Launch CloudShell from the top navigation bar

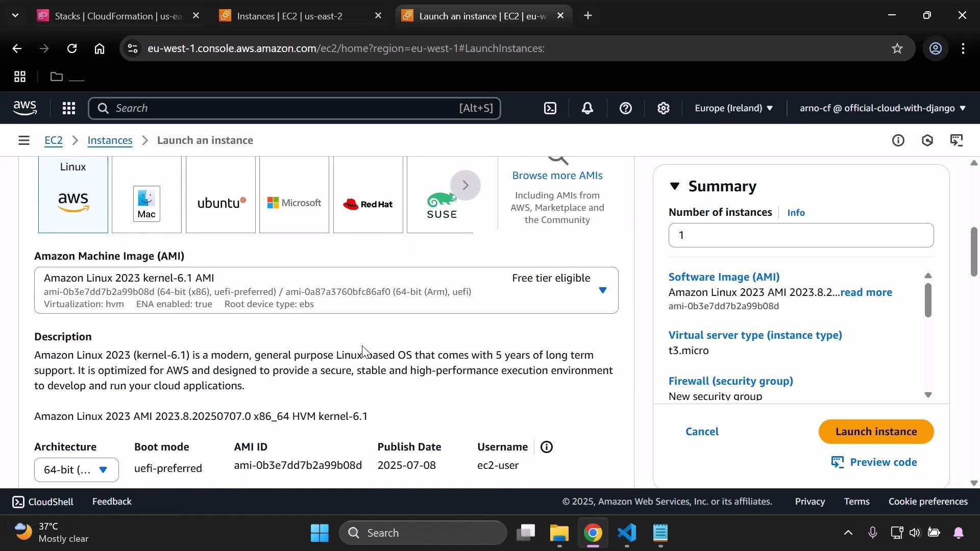coord(550,108)
